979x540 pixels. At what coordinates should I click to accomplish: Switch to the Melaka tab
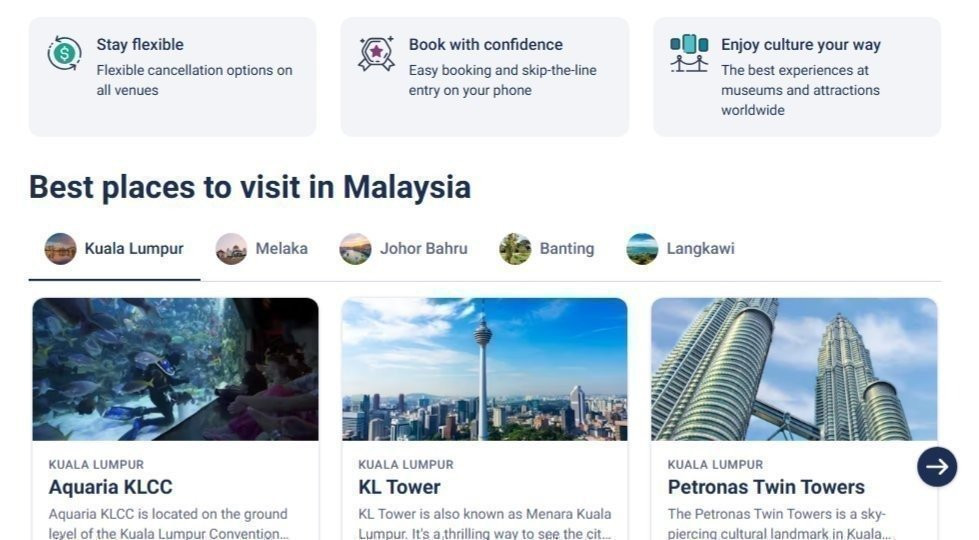tap(262, 248)
